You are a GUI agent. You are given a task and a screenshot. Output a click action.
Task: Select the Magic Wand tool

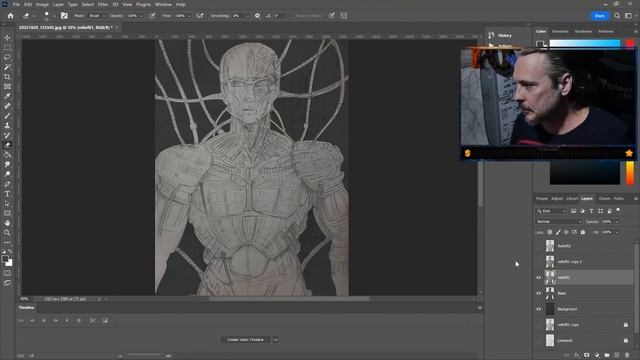pyautogui.click(x=7, y=67)
